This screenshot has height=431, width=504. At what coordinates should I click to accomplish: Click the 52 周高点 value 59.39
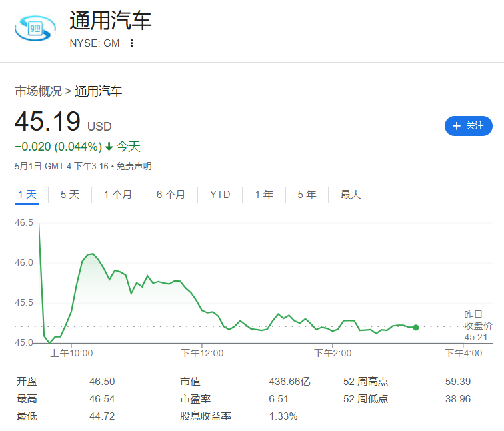458,382
